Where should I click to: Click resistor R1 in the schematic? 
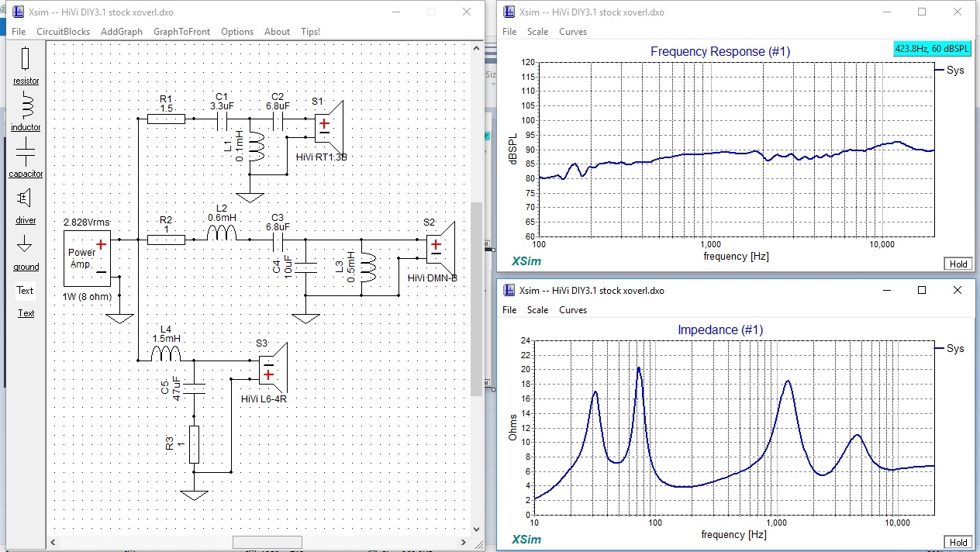pos(167,119)
